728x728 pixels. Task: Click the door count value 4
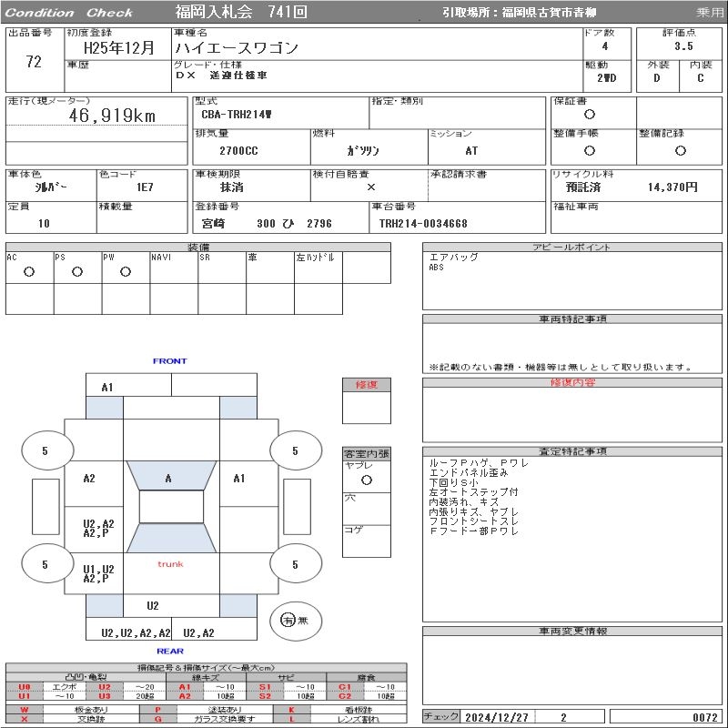[x=605, y=46]
